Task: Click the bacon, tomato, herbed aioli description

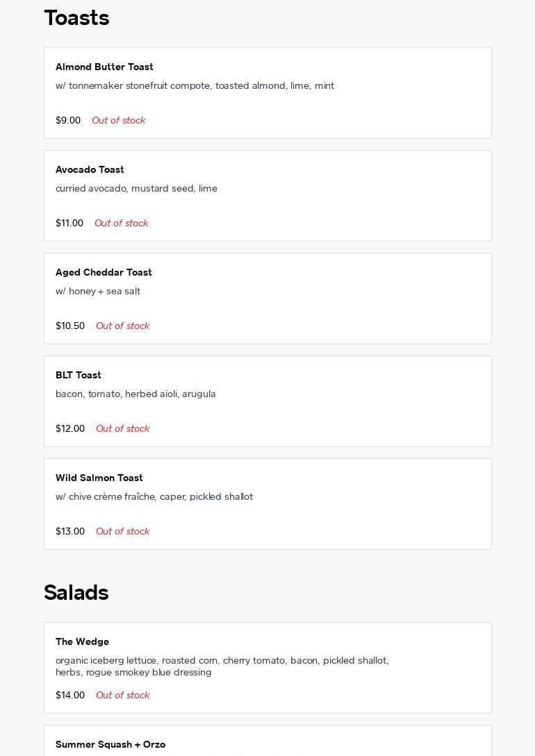Action: pos(135,394)
